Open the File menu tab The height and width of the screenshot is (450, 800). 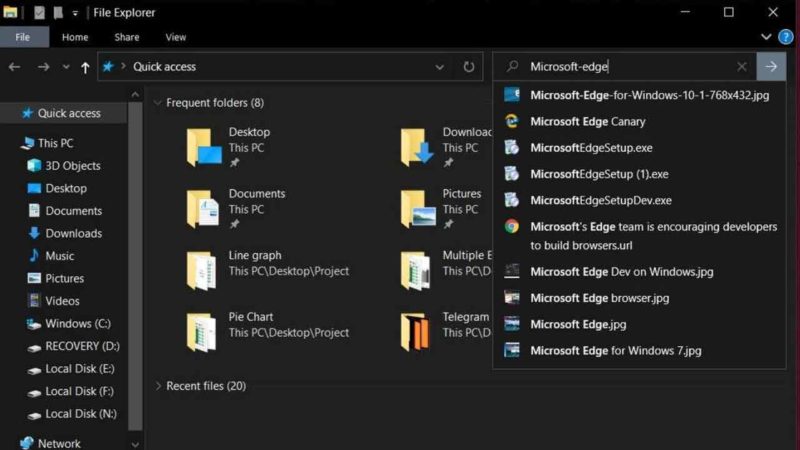point(22,37)
